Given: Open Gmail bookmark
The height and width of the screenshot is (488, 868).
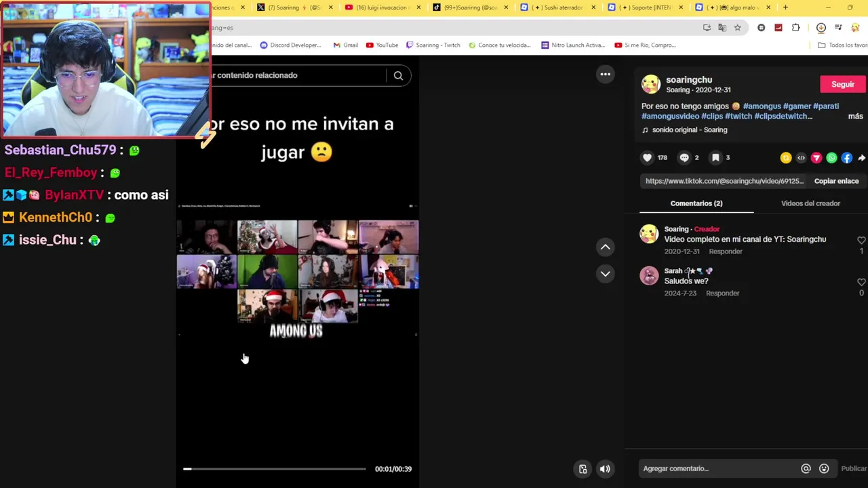Looking at the screenshot, I should (345, 45).
